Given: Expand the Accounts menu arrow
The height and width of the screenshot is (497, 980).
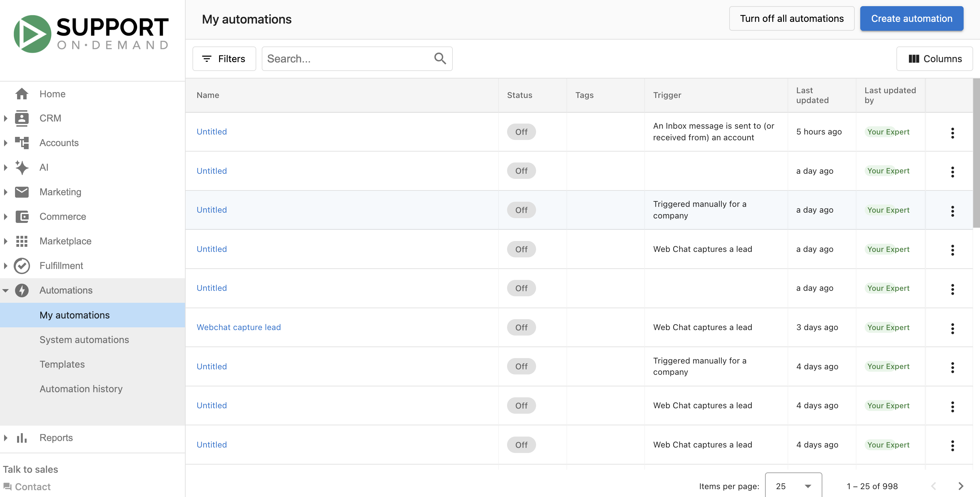Looking at the screenshot, I should click(5, 143).
